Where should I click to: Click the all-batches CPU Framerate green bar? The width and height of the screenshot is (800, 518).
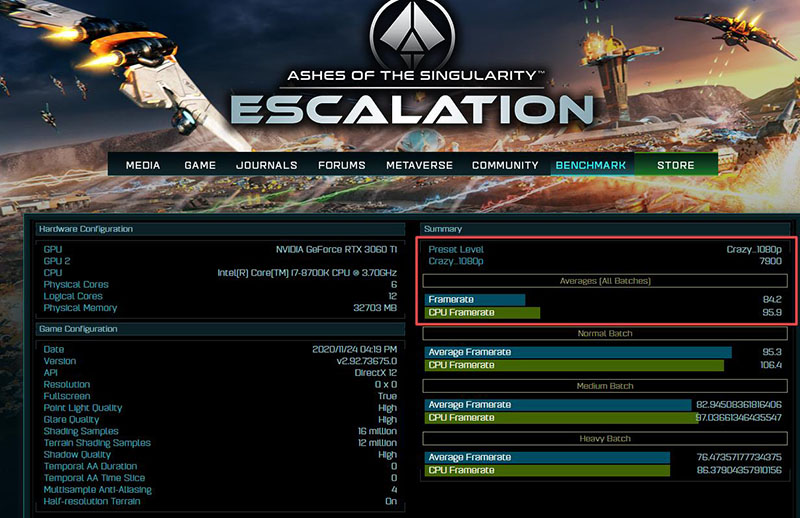click(482, 312)
